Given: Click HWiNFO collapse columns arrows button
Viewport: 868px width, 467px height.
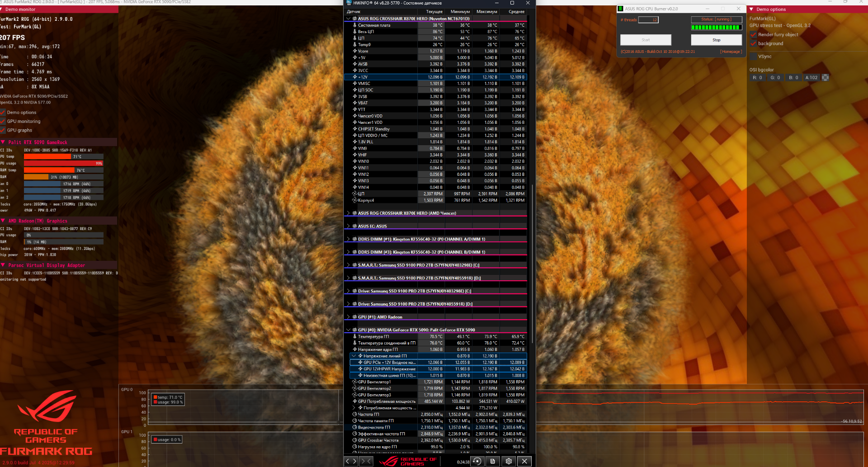Looking at the screenshot, I should click(366, 461).
